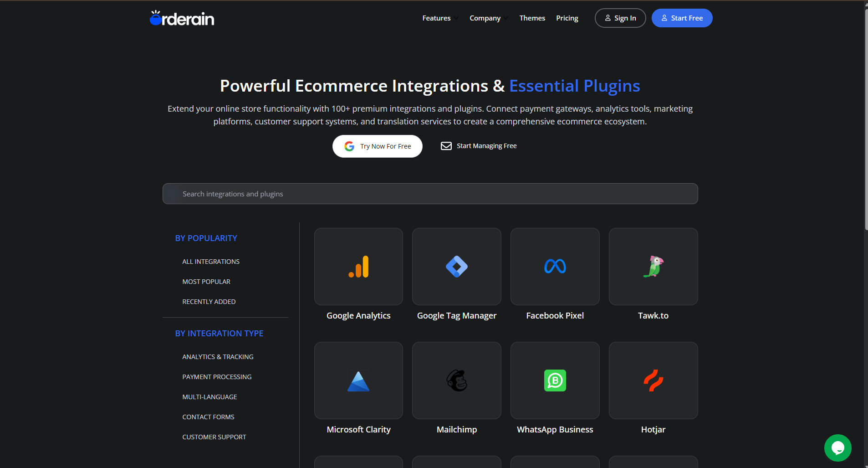Click the Tawk.to label

point(653,316)
